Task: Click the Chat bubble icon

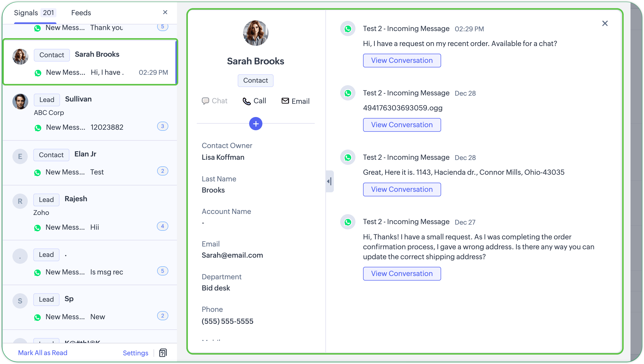Action: click(205, 101)
